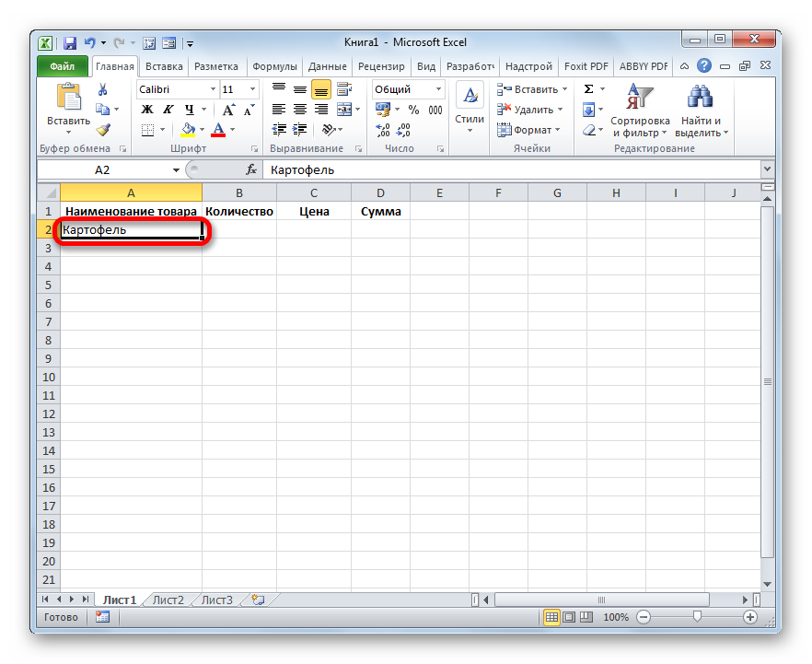This screenshot has height=664, width=812.
Task: Click the percent style icon
Action: (x=413, y=110)
